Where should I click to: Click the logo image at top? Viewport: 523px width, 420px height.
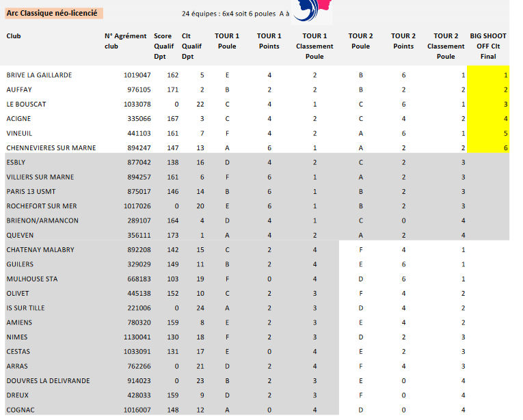(x=312, y=12)
